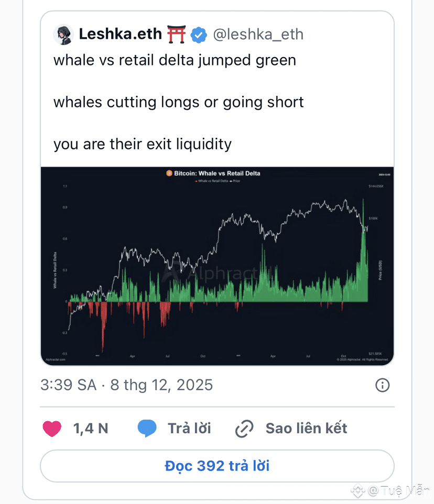Viewport: 434px width, 504px height.
Task: Click the chain link copy icon
Action: (x=244, y=429)
